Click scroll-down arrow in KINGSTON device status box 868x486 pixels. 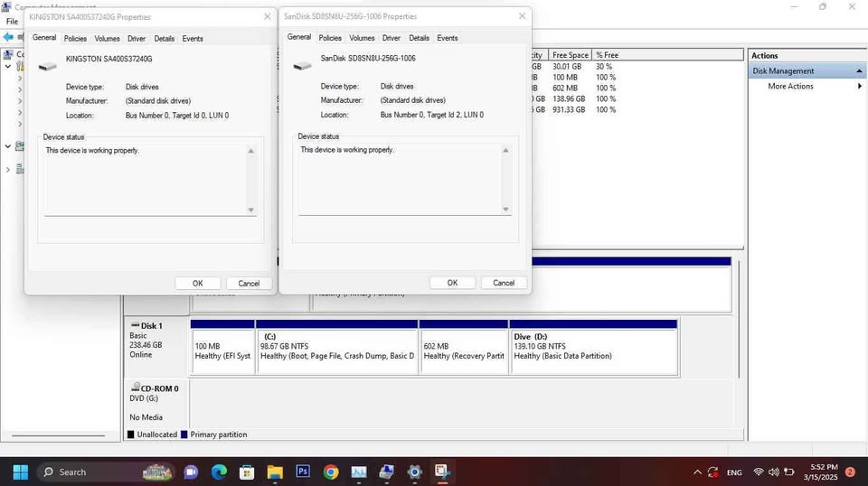[x=250, y=210]
